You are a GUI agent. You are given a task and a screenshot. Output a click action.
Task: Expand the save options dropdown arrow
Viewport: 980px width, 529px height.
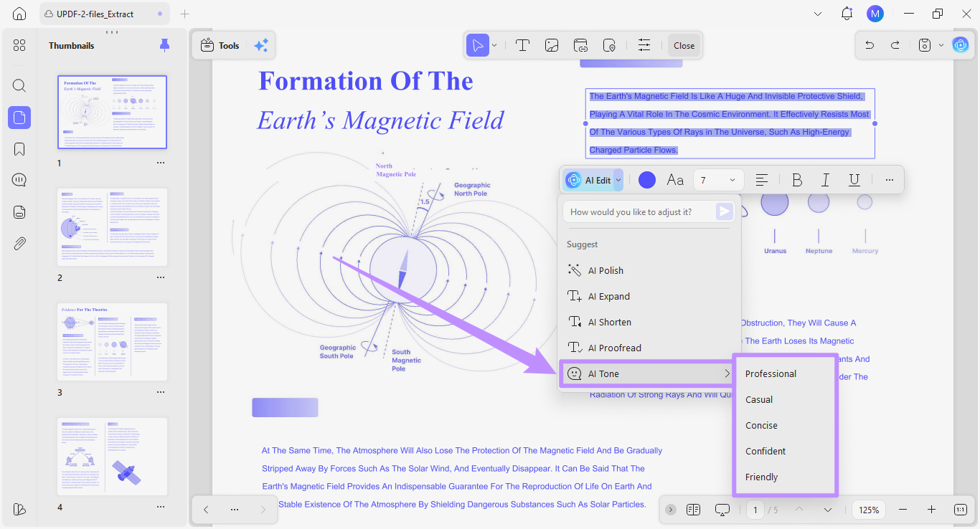[941, 45]
